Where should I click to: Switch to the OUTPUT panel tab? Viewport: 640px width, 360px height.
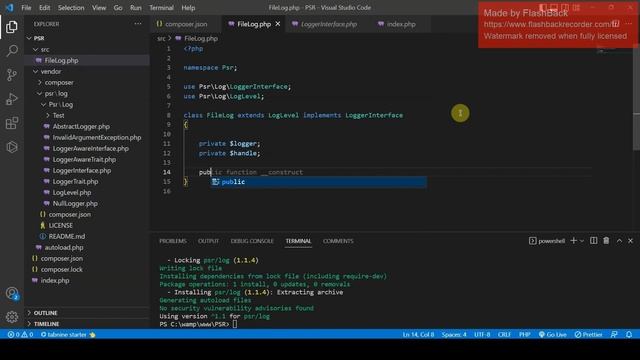click(x=209, y=241)
